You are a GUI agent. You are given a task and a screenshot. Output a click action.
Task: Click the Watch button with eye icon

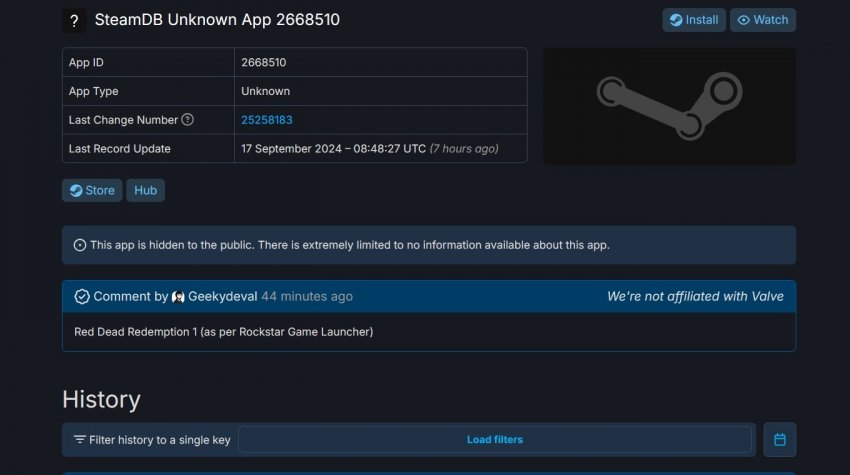tap(762, 20)
